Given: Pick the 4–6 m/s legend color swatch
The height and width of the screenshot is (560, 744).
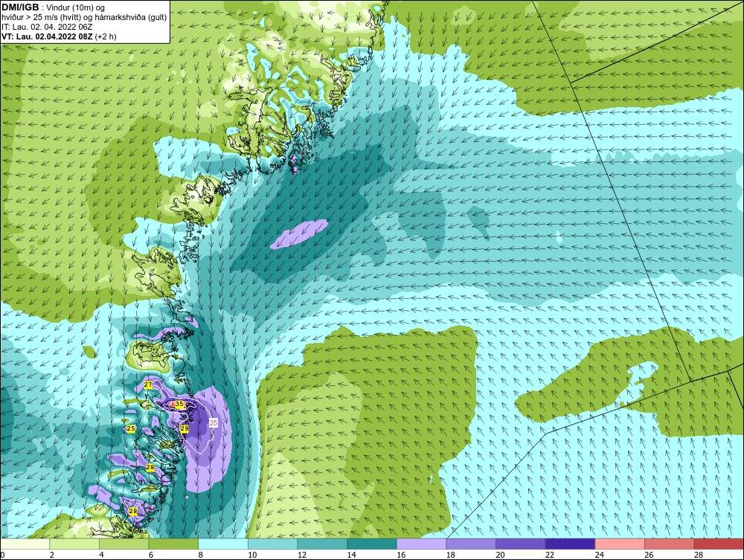Looking at the screenshot, I should pyautogui.click(x=124, y=544).
